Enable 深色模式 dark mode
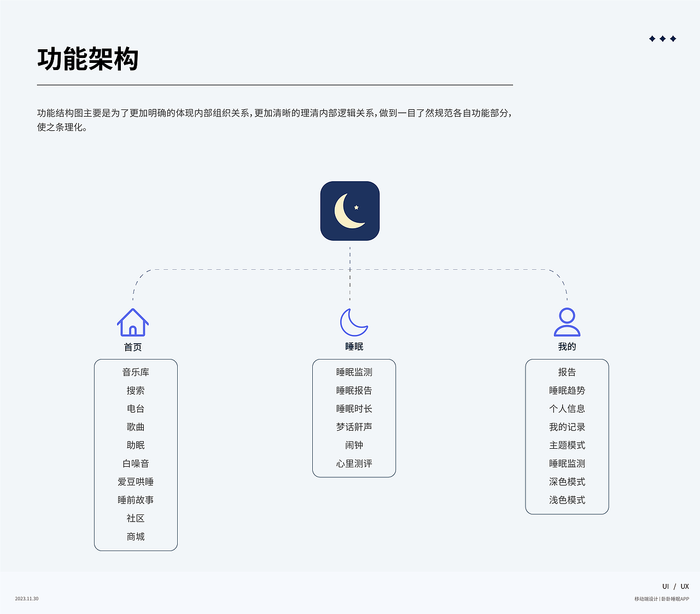The height and width of the screenshot is (614, 700). click(567, 482)
